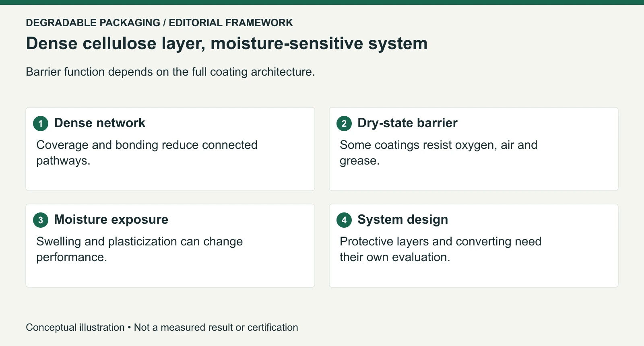
Task: Click the number 4 badge beside System design
Action: point(344,220)
